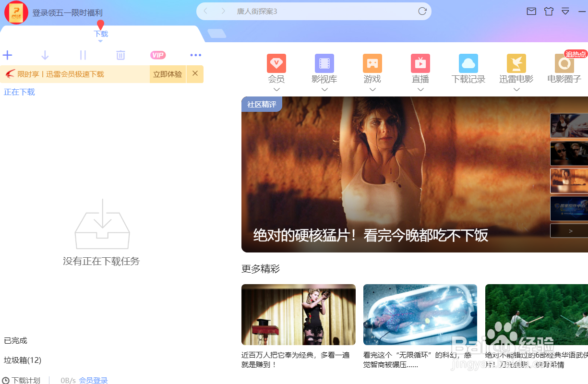Open 下载计划 in status bar
Viewport: 588px width, 384px height.
pos(22,380)
